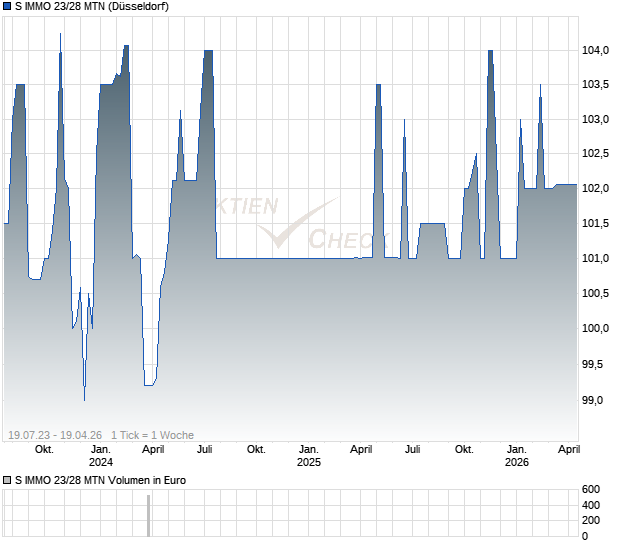
Task: Click the 103,0 price axis label
Action: pyautogui.click(x=595, y=119)
